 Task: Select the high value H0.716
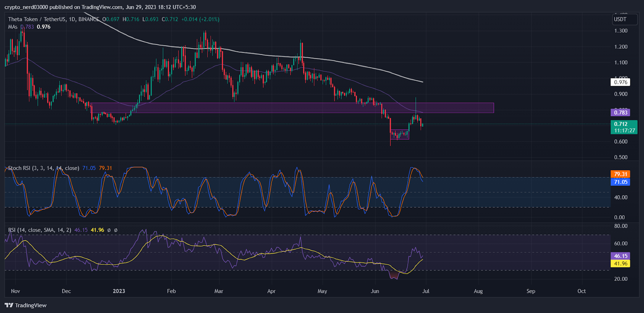tap(131, 19)
